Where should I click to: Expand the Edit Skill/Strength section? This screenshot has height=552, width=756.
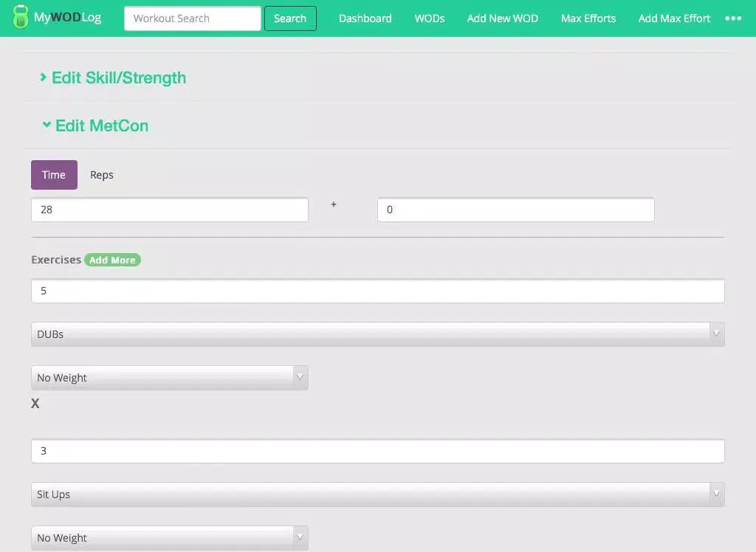click(113, 77)
